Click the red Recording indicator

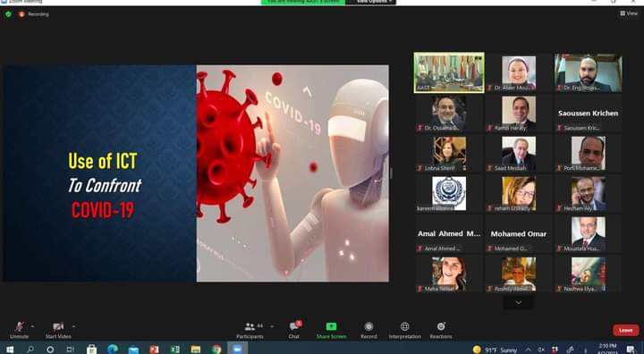pos(34,14)
